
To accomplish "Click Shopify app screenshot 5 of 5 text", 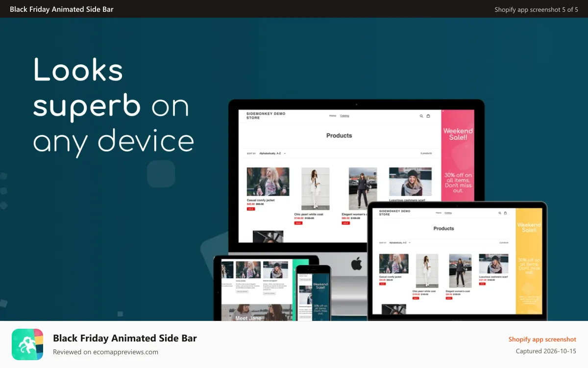I will (x=536, y=9).
